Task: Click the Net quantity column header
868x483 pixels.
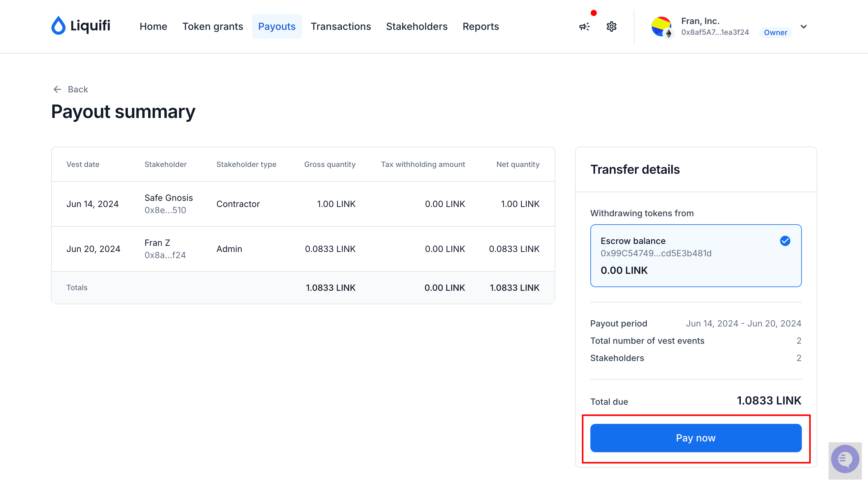Action: tap(517, 164)
